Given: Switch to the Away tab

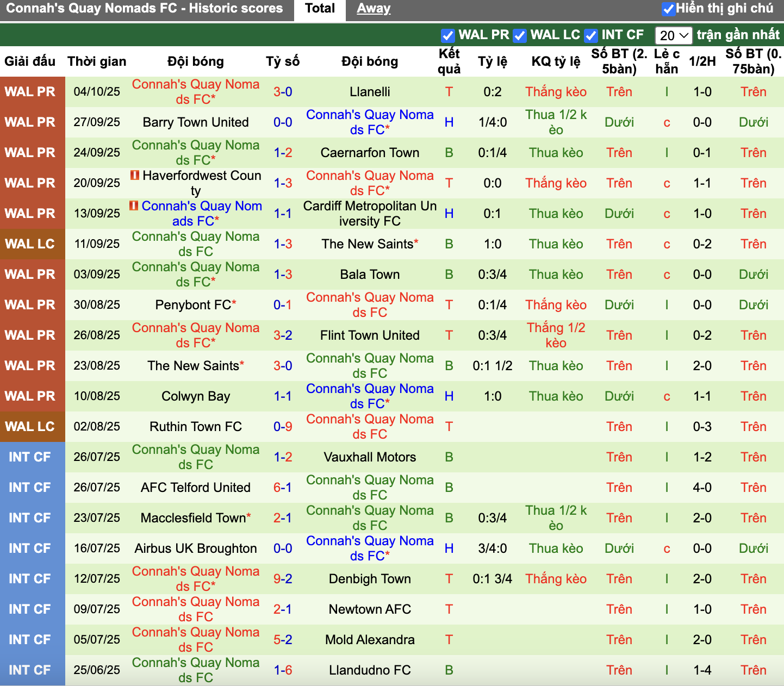Looking at the screenshot, I should (374, 9).
